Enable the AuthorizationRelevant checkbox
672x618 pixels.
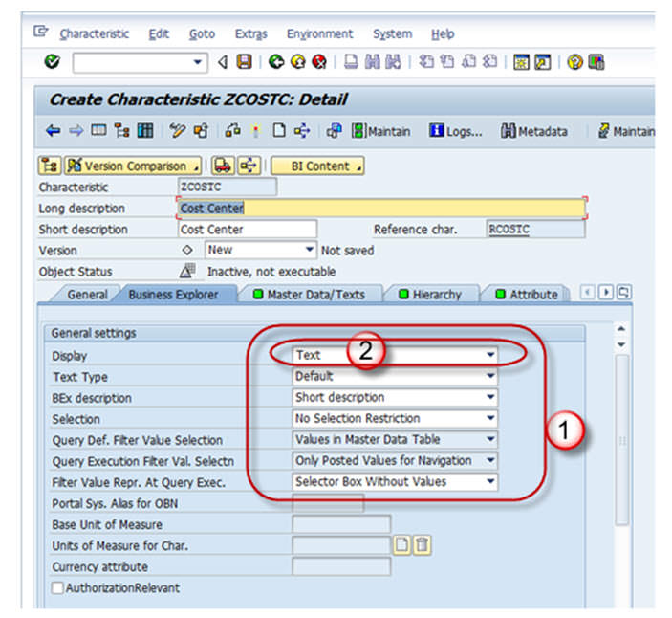(x=58, y=587)
